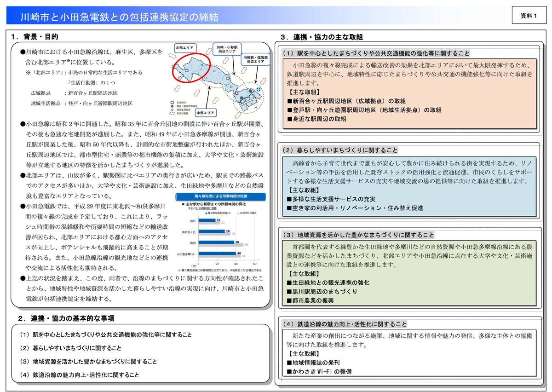552x392 pixels.
Task: Click the '【主な取組】' label in the white box (4)
Action: [303, 354]
